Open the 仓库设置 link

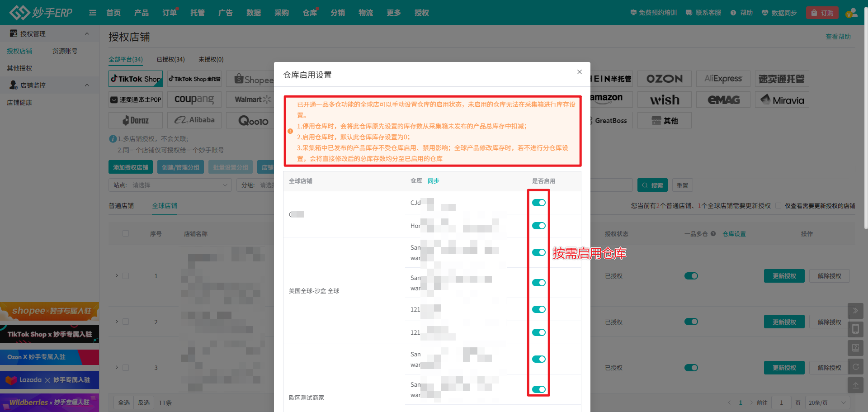[734, 234]
